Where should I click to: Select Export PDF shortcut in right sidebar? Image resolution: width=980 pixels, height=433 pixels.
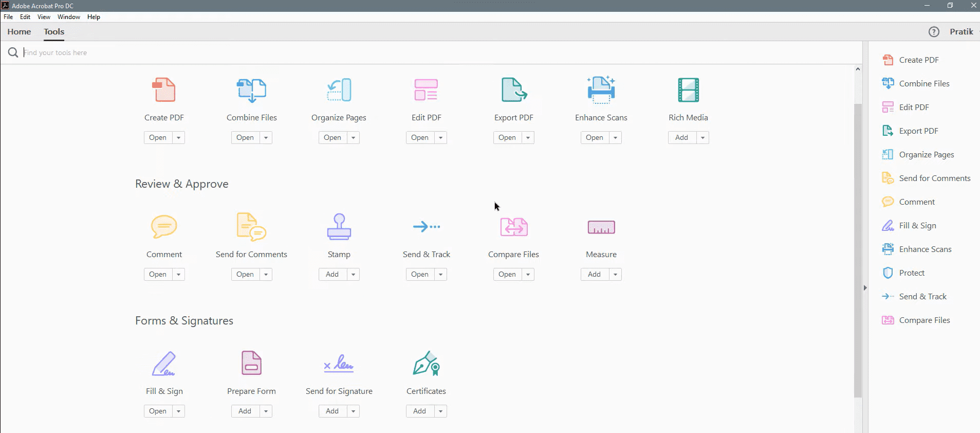tap(910, 131)
